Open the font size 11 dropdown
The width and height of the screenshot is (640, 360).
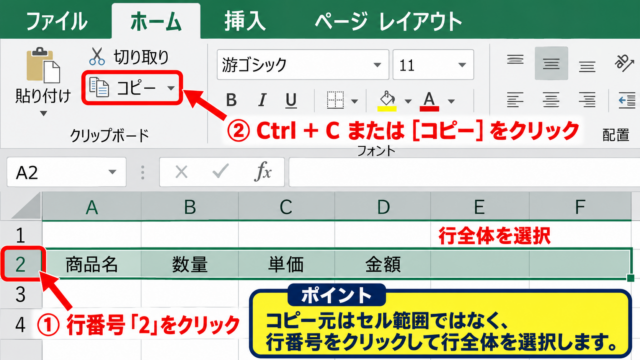click(462, 65)
